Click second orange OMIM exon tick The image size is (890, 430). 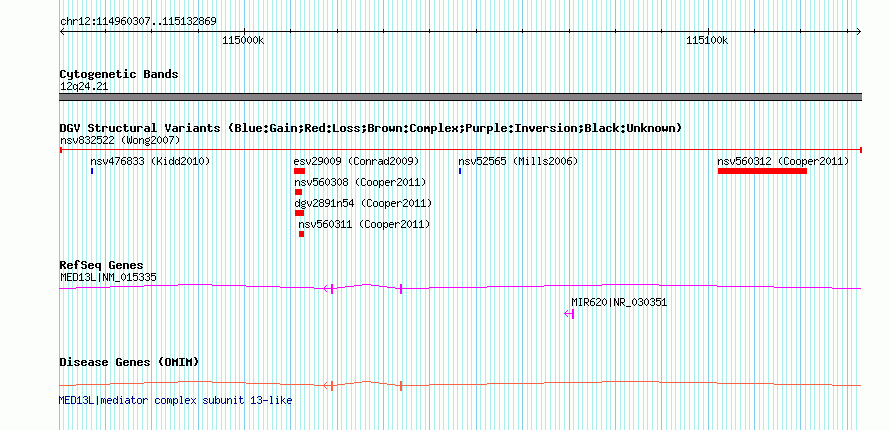401,386
